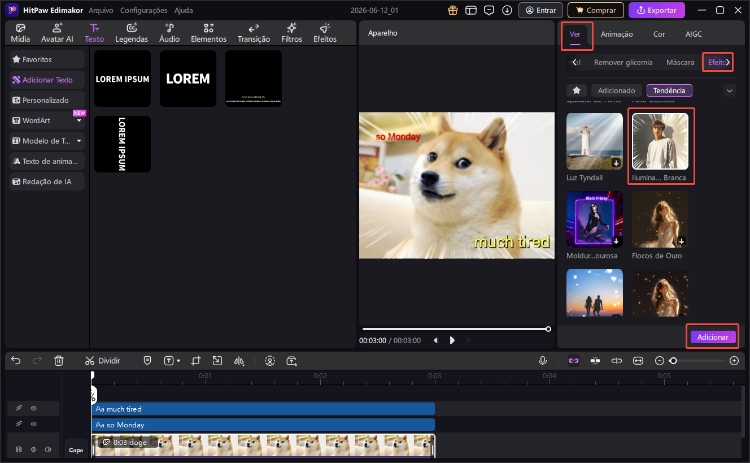Select the Adicionado filter
750x463 pixels.
click(616, 90)
